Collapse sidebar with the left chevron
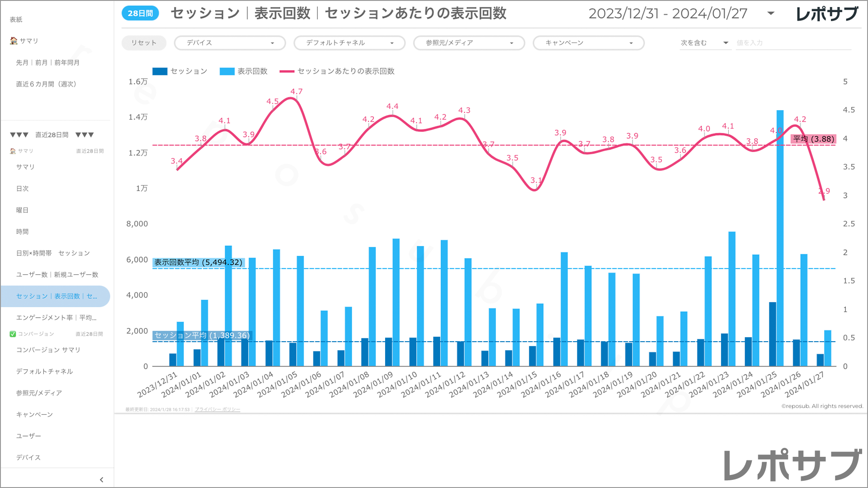Screen dimensions: 868x488 [x=101, y=480]
